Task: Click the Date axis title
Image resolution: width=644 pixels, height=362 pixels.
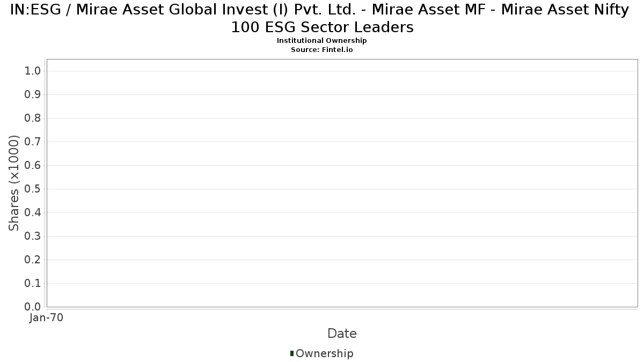Action: (342, 334)
